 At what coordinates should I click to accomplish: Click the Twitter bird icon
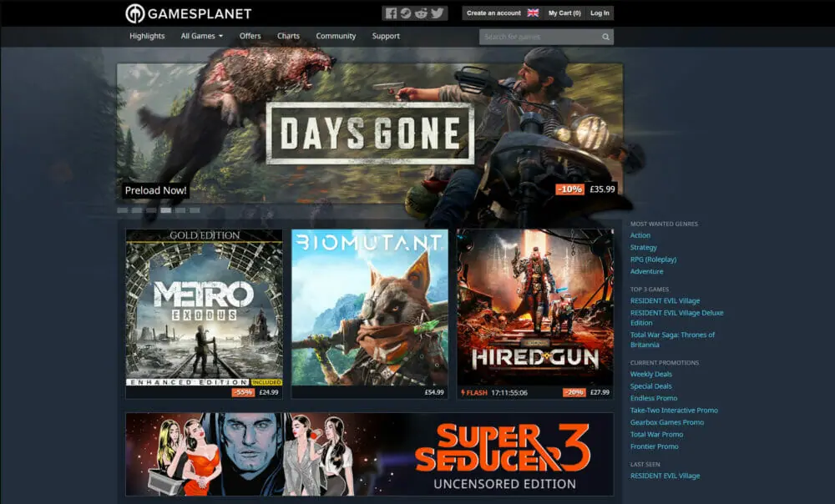click(x=437, y=13)
